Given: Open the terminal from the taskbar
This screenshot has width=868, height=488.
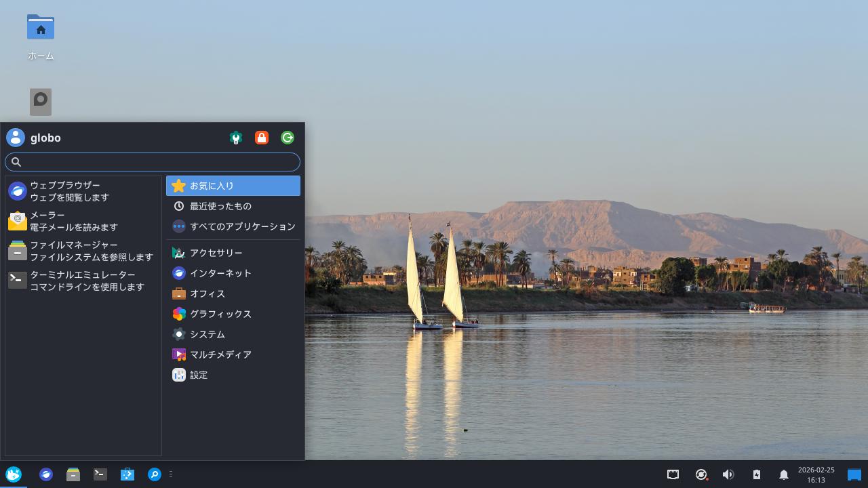Looking at the screenshot, I should click(100, 474).
